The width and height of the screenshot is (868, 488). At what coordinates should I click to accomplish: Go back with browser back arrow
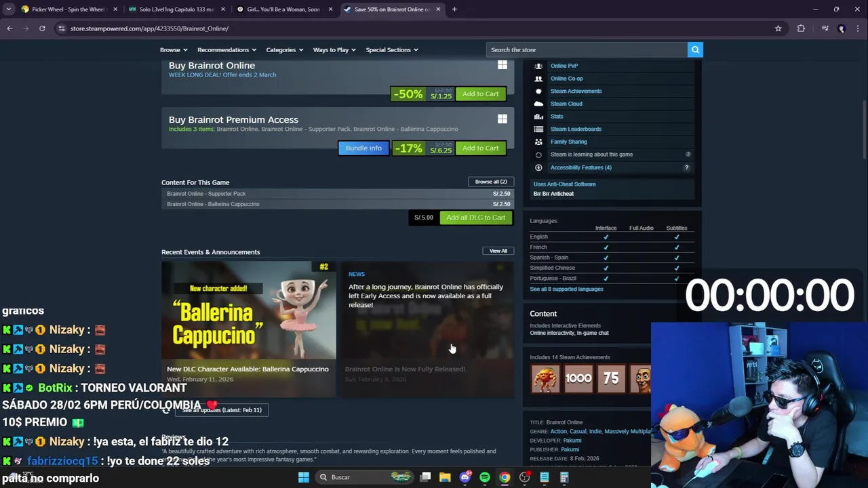[x=9, y=28]
